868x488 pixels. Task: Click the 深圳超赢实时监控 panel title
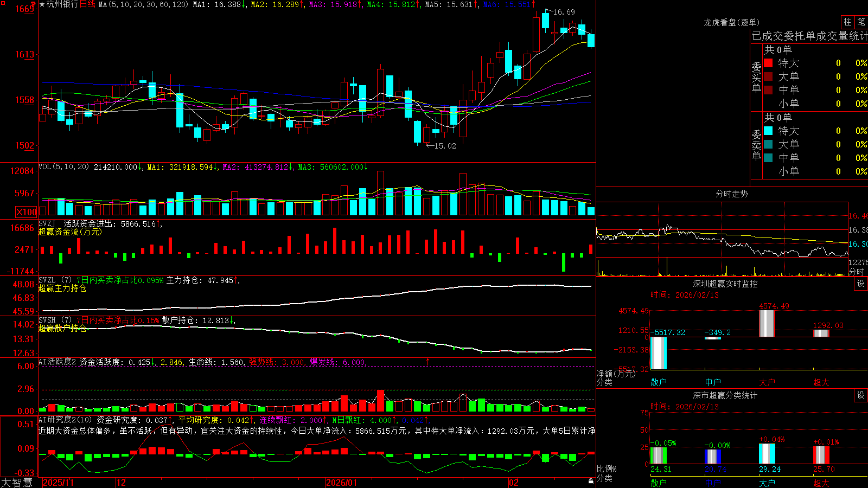point(725,284)
